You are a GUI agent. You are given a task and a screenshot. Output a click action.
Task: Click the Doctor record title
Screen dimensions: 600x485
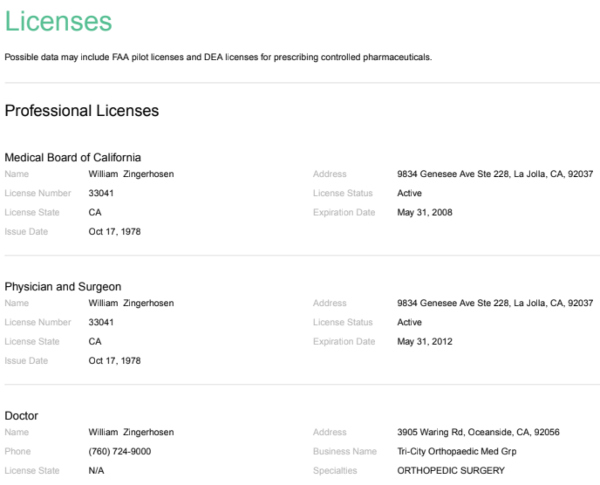(22, 415)
